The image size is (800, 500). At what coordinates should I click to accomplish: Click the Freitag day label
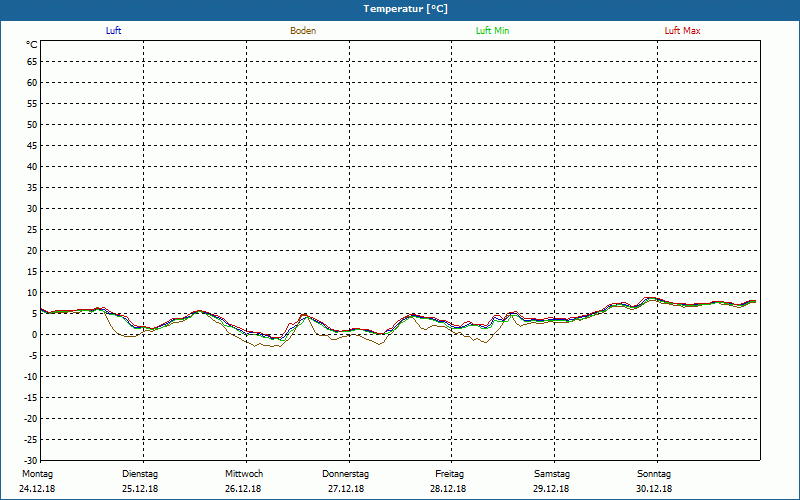(x=449, y=474)
